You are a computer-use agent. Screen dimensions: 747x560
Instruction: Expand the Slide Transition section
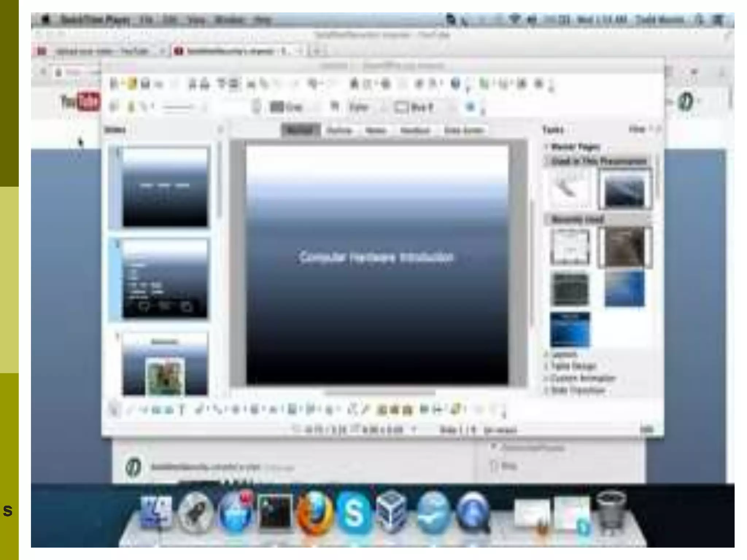click(x=578, y=390)
